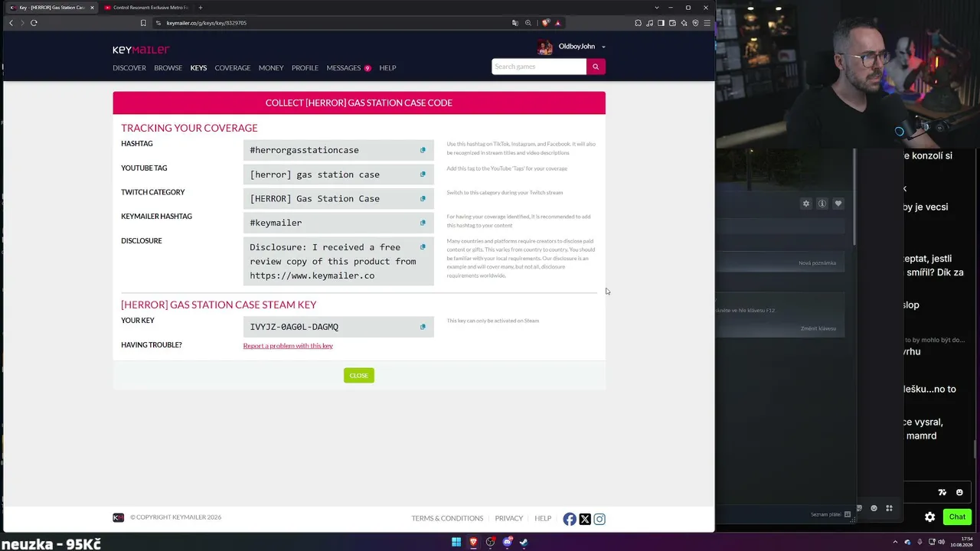
Task: Click Nová poznámka in Steam overlay
Action: pyautogui.click(x=817, y=263)
